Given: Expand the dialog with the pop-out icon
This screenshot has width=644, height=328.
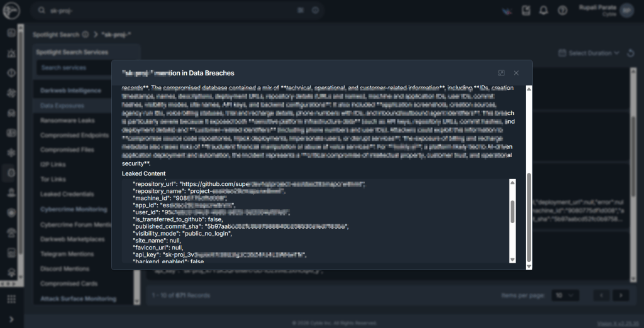Looking at the screenshot, I should pos(501,73).
